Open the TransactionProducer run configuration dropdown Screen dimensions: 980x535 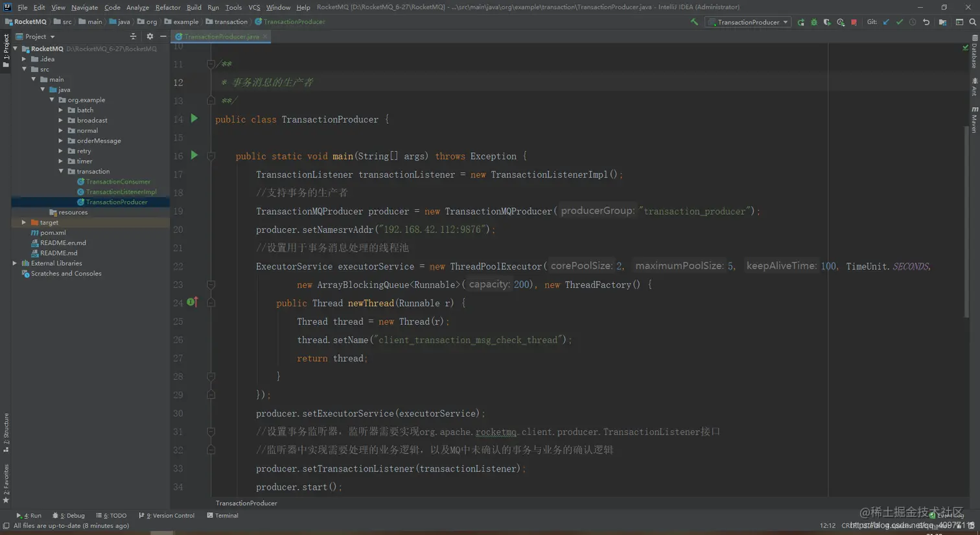pos(749,22)
